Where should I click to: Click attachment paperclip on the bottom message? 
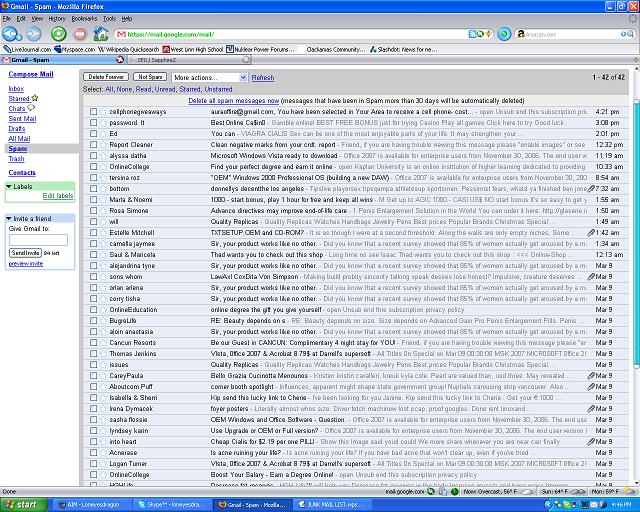click(591, 189)
